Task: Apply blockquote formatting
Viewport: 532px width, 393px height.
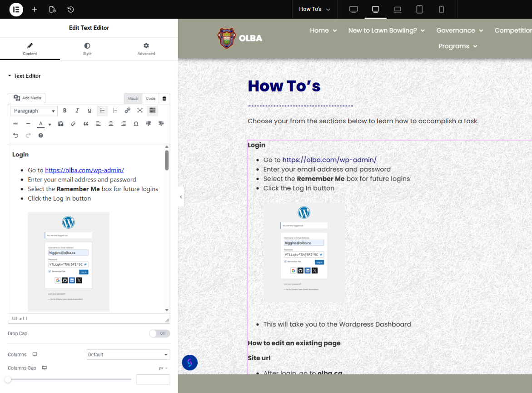Action: coord(86,124)
